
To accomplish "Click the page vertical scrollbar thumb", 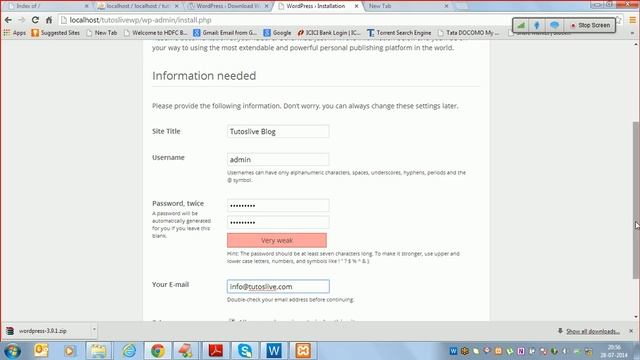I will [636, 200].
